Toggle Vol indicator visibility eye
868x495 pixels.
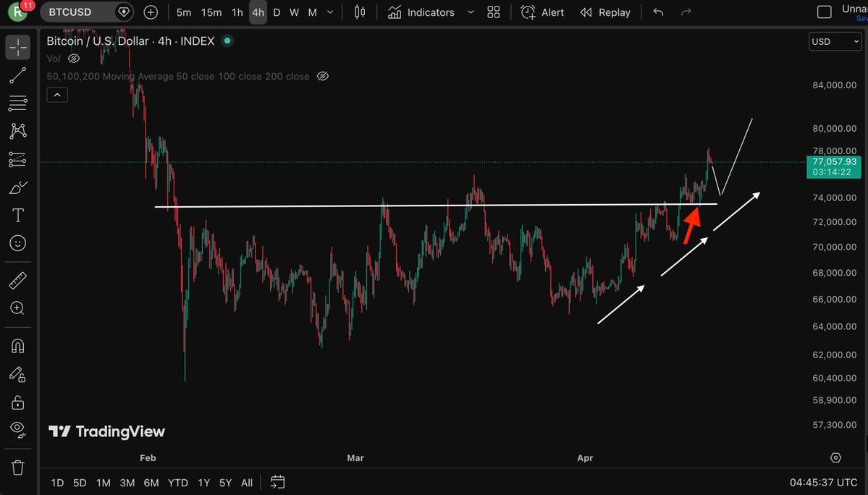coord(73,59)
